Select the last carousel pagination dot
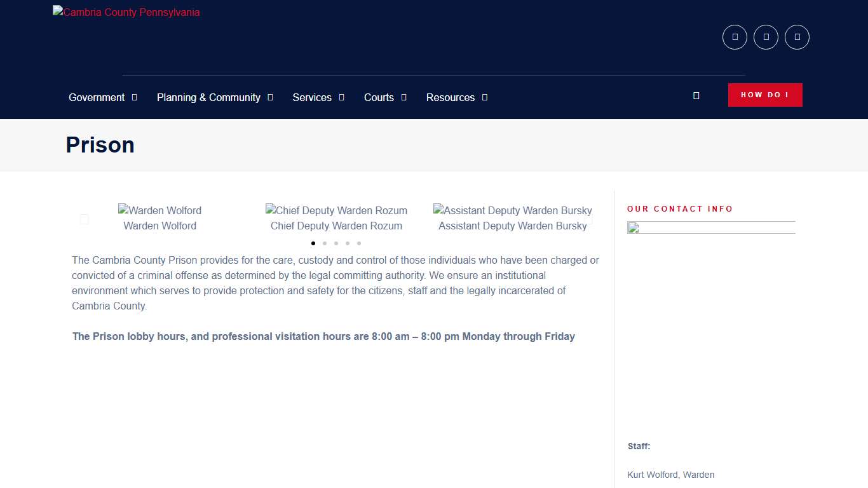The image size is (868, 488). coord(359,243)
